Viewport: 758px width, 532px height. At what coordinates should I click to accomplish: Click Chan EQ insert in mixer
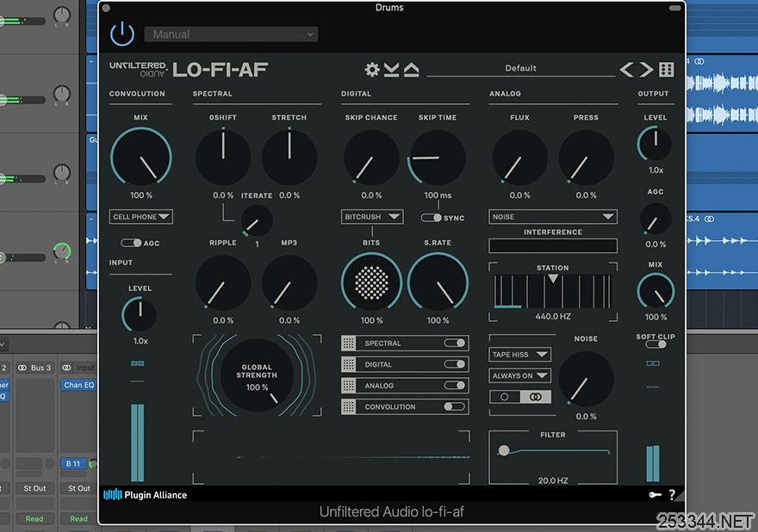point(78,385)
